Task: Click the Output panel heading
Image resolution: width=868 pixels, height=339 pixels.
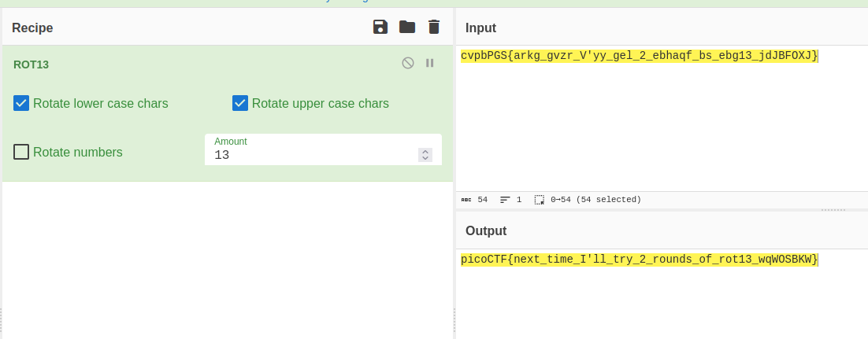Action: 486,231
